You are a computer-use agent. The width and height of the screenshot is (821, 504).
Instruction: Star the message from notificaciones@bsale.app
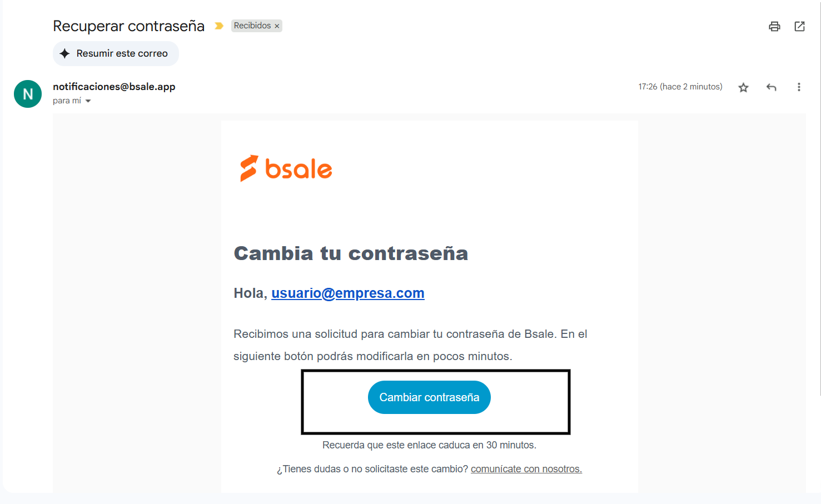(743, 87)
